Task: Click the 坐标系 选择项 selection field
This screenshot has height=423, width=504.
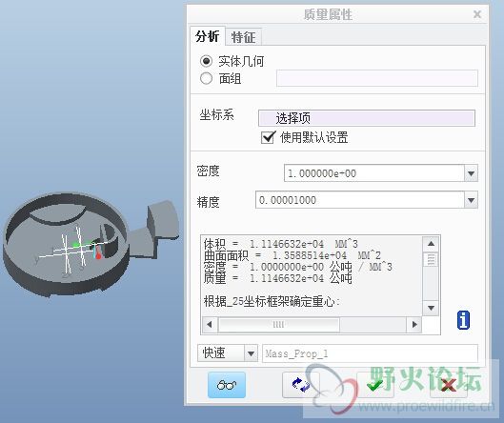Action: (x=367, y=118)
